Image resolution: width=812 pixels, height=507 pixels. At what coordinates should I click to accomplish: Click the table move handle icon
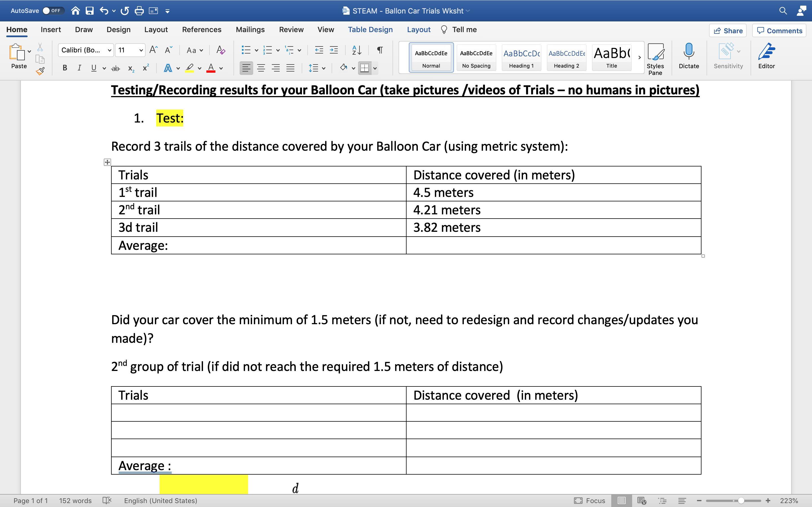pyautogui.click(x=107, y=162)
